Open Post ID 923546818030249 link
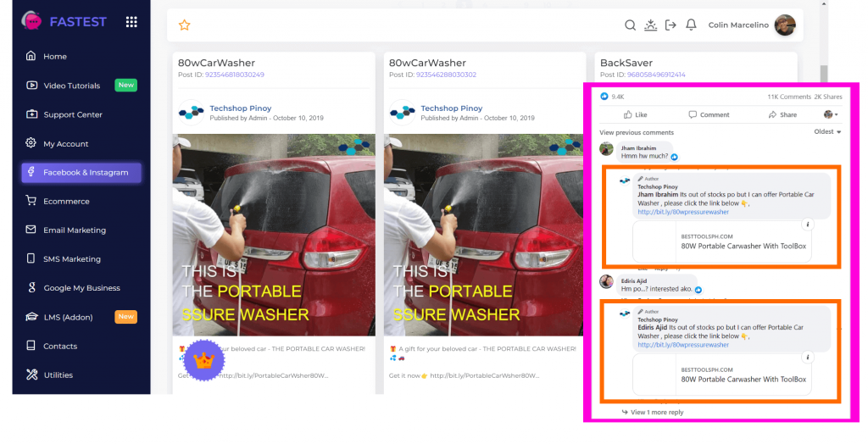This screenshot has width=868, height=444. click(235, 75)
